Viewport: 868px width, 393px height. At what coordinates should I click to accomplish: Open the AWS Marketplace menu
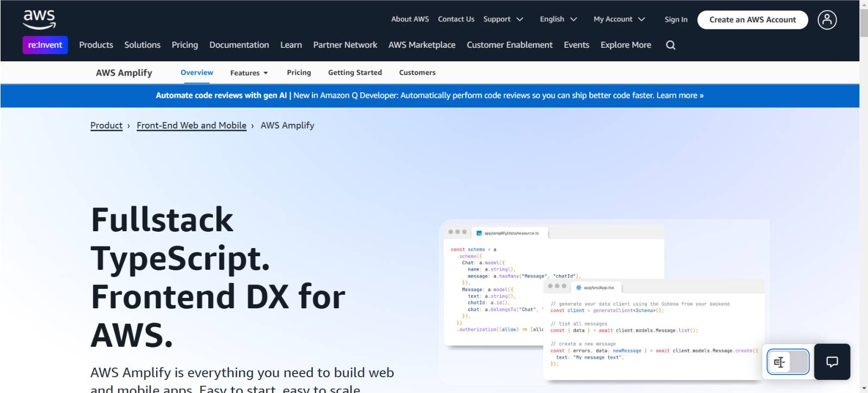422,45
